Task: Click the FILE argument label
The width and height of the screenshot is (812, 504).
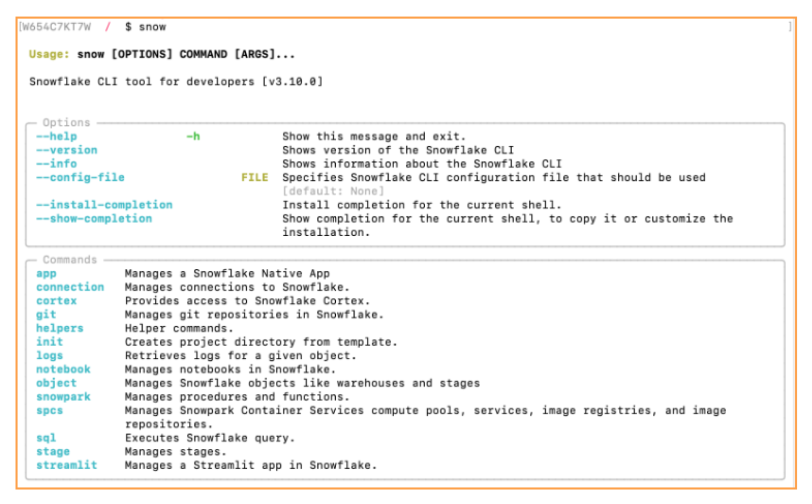Action: pyautogui.click(x=255, y=177)
